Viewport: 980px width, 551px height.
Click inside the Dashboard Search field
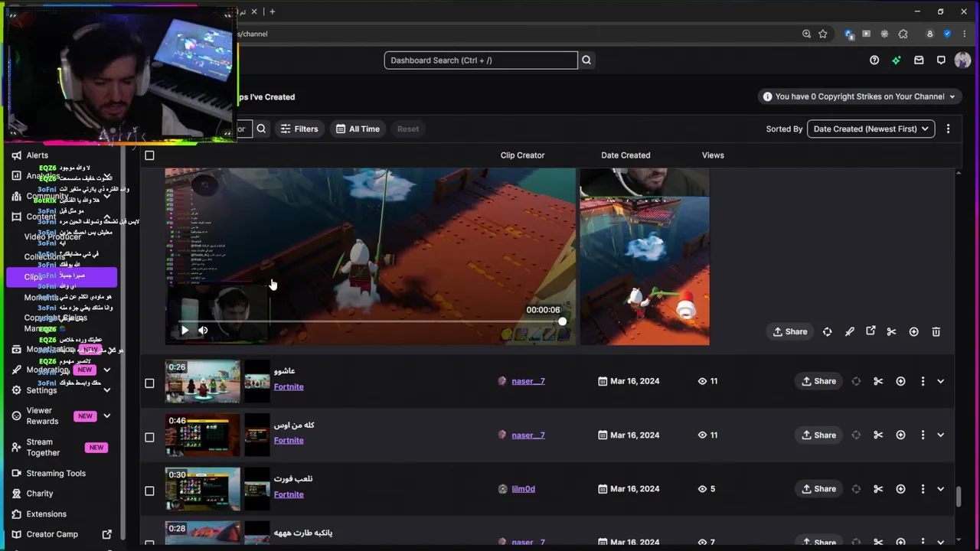pyautogui.click(x=481, y=60)
